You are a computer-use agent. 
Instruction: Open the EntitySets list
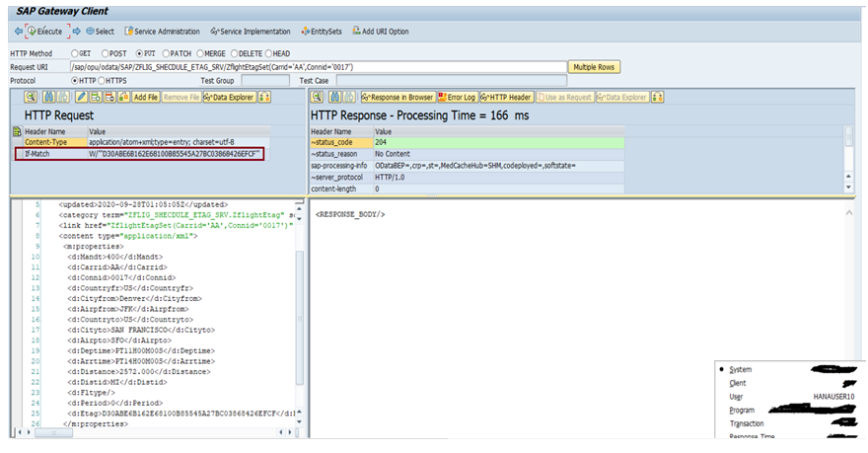pyautogui.click(x=322, y=32)
